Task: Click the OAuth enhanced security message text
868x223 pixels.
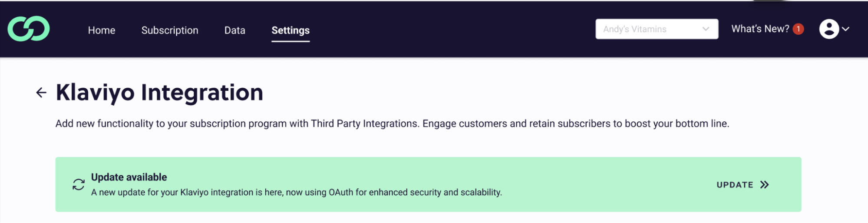Action: [297, 193]
